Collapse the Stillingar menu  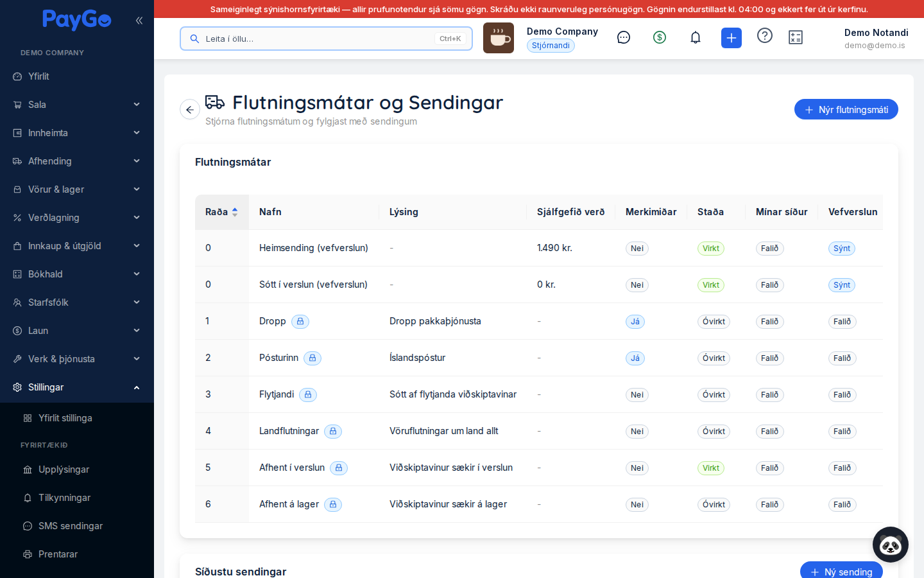tap(77, 387)
